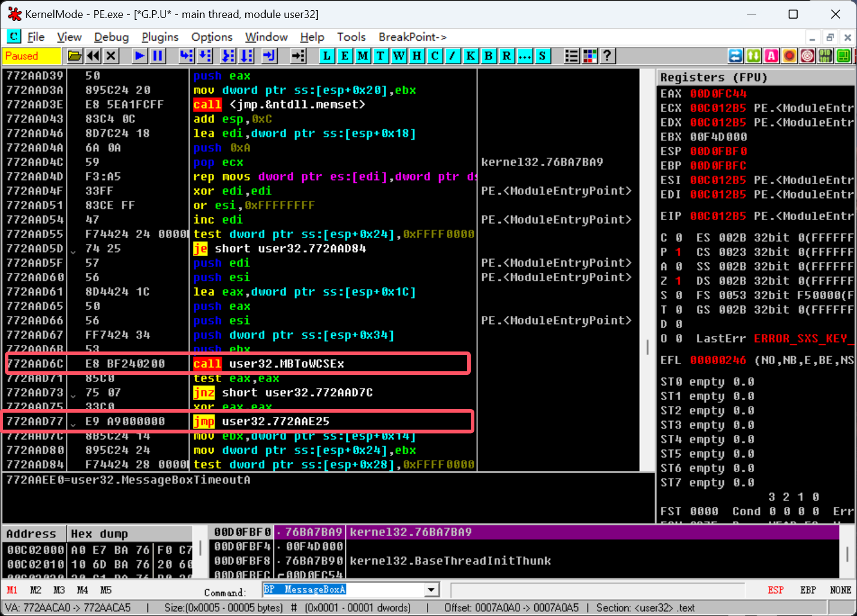This screenshot has width=857, height=616.
Task: Switch to M5 memory dump tab
Action: pos(106,590)
